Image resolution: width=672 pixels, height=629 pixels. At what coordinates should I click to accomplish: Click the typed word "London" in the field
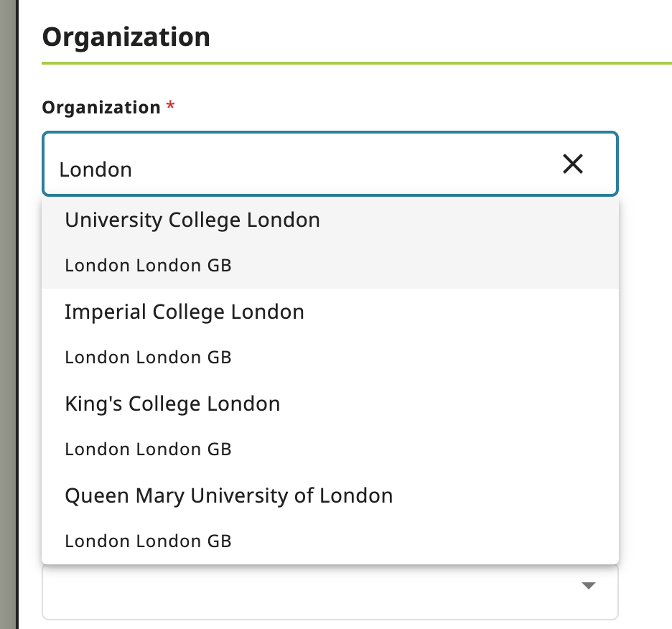coord(95,169)
